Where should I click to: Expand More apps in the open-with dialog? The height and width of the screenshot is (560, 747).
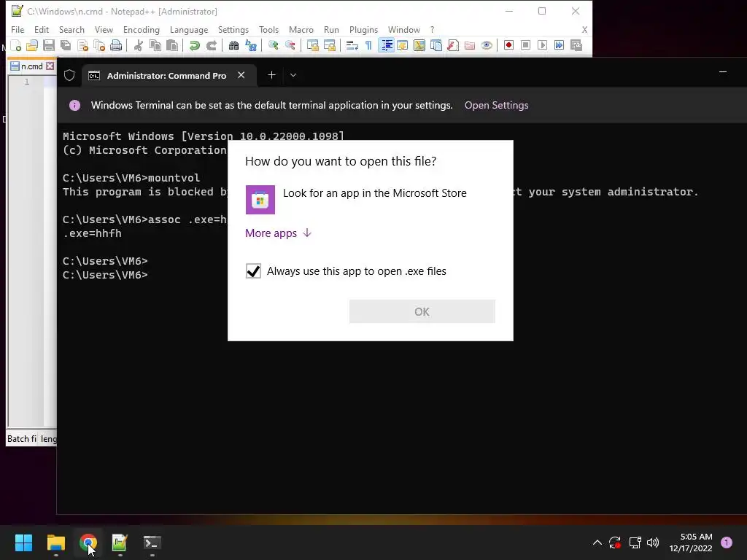click(278, 233)
